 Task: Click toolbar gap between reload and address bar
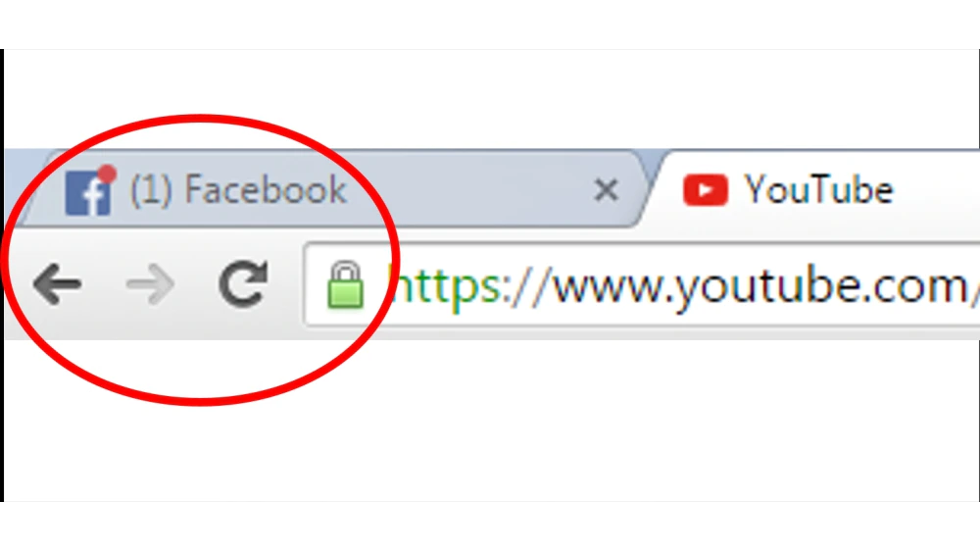click(x=286, y=284)
